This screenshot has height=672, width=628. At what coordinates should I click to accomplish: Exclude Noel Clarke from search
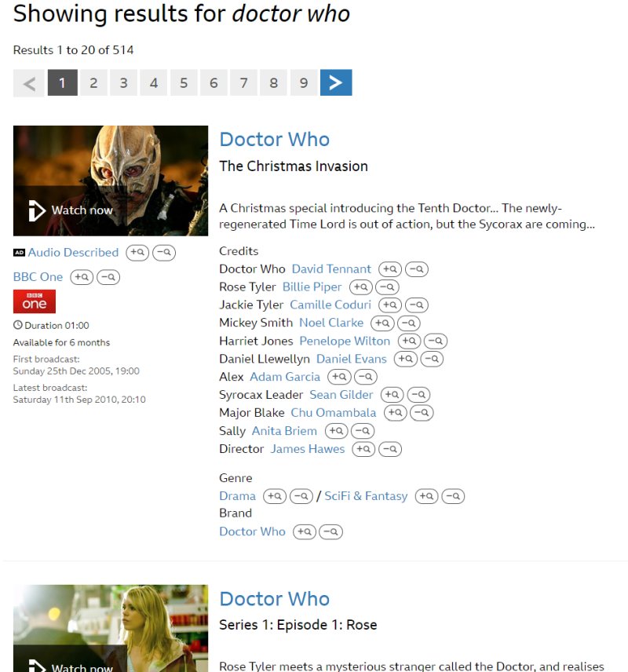pyautogui.click(x=408, y=323)
